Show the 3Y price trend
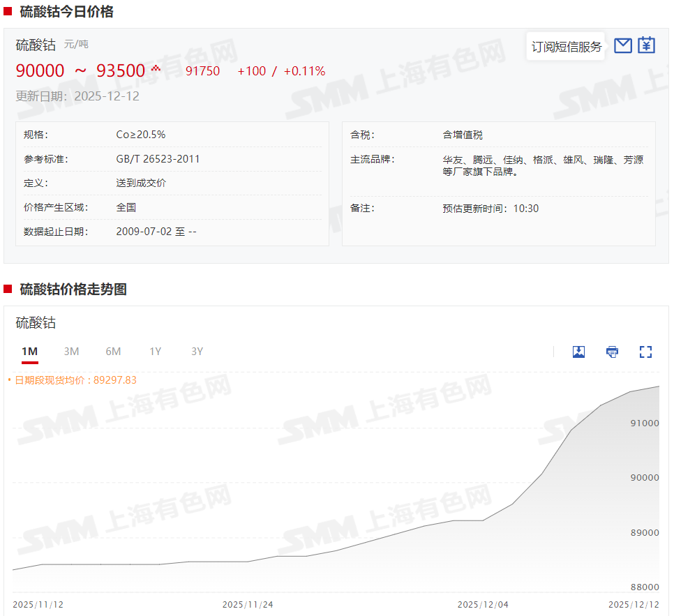Screen dimensions: 674x616 [197, 352]
